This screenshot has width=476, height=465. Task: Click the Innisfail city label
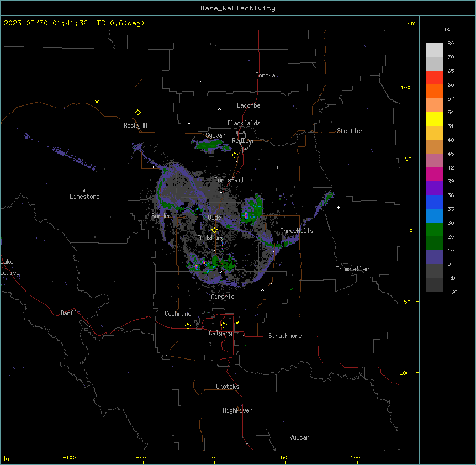pos(229,180)
